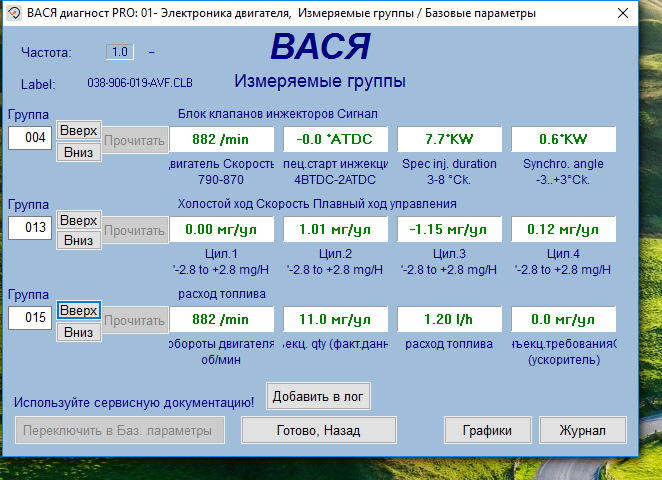662x480 pixels.
Task: Click Вверх button for group 015
Action: tap(78, 311)
